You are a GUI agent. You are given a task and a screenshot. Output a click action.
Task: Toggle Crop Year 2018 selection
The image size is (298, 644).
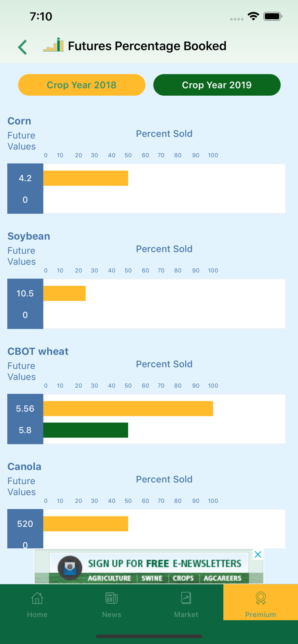81,85
